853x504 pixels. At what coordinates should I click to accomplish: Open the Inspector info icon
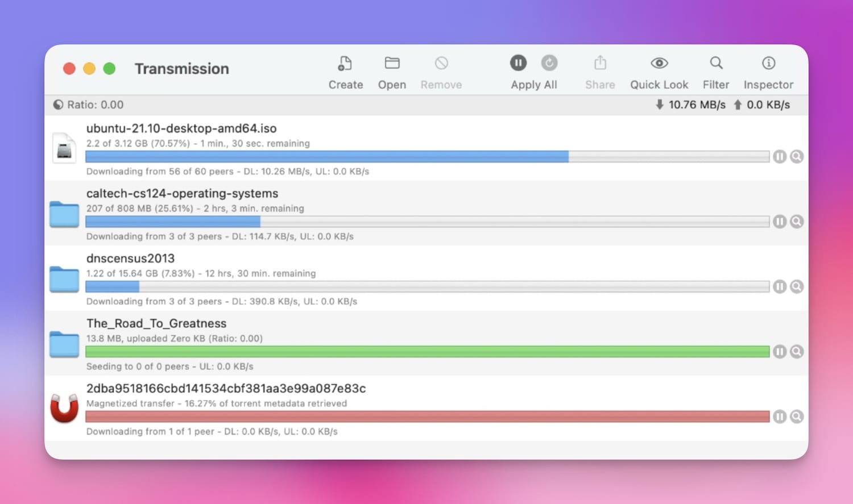[768, 63]
